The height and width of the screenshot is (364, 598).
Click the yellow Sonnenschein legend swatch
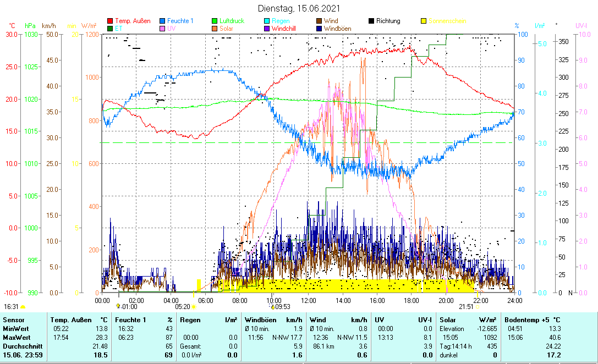tap(423, 21)
